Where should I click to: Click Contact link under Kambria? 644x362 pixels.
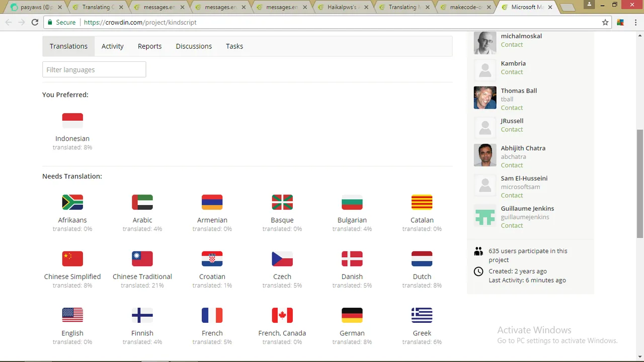click(512, 72)
